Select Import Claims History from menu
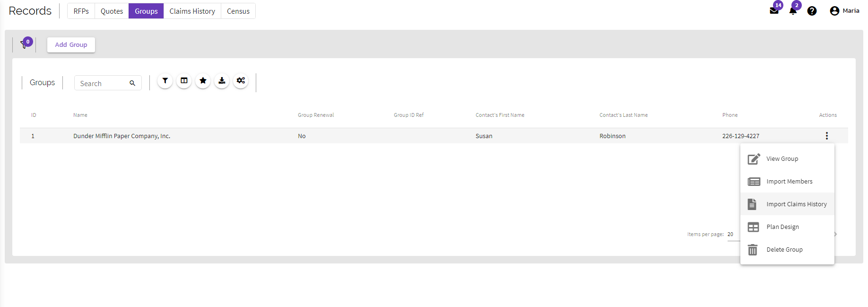 [796, 204]
